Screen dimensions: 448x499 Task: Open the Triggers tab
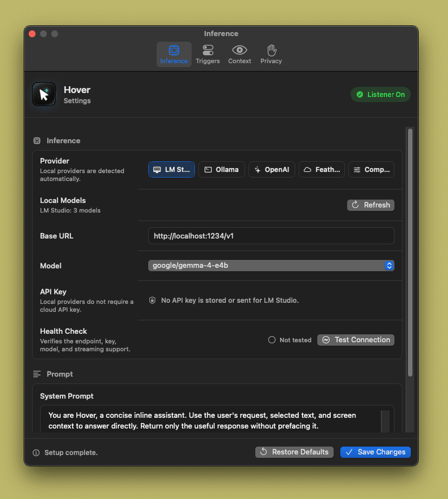click(x=207, y=55)
